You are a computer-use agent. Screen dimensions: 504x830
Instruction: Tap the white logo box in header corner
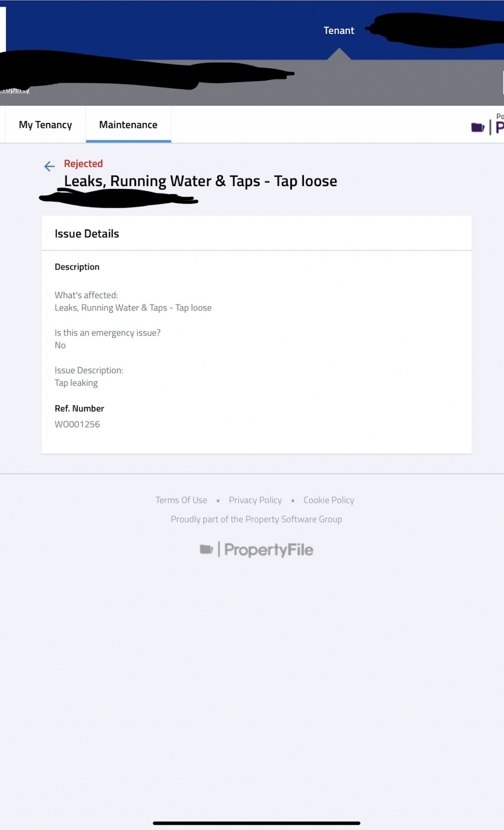click(x=2, y=29)
